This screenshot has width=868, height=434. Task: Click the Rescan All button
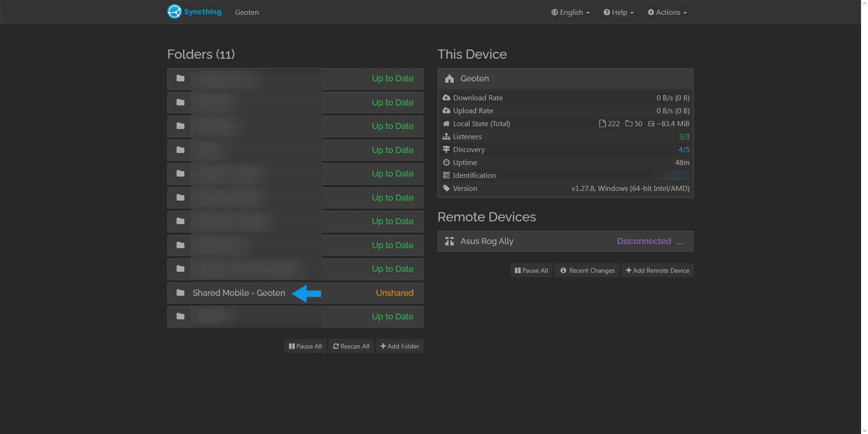coord(351,346)
